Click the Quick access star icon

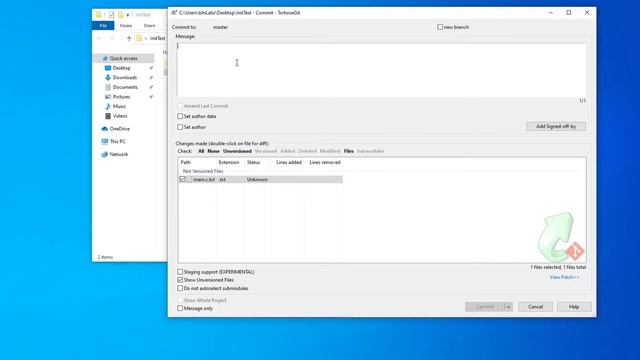(105, 58)
